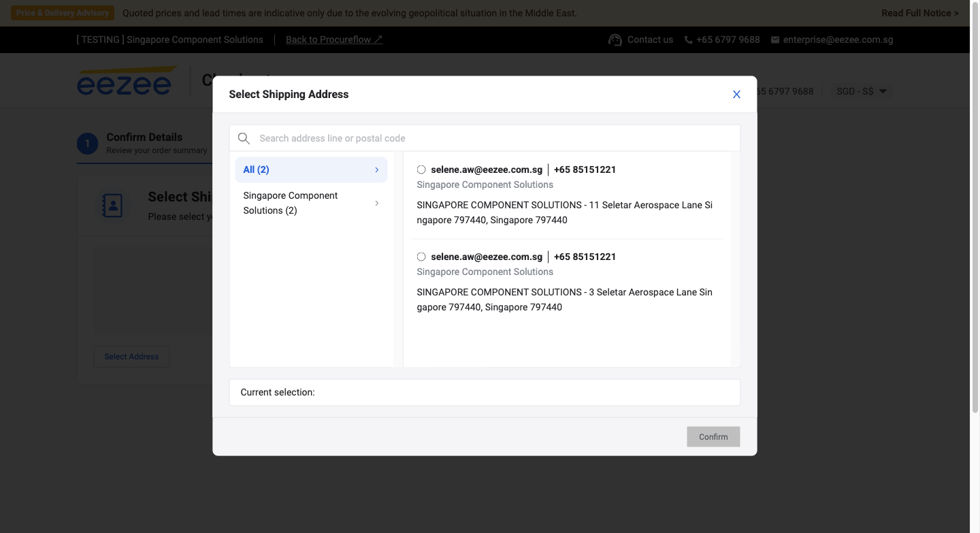
Task: Select the All (2) address category
Action: (x=311, y=169)
